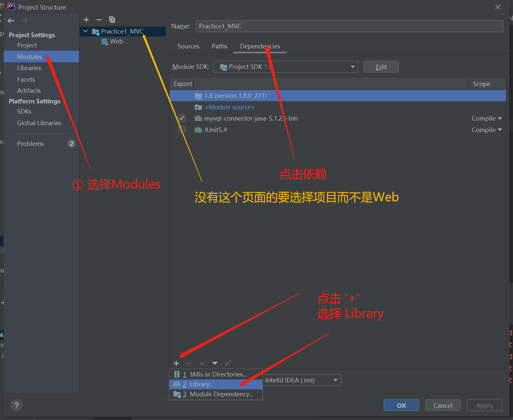Click the JUnit5.4 library icon
Viewport: 513px width, 420px height.
(x=198, y=130)
